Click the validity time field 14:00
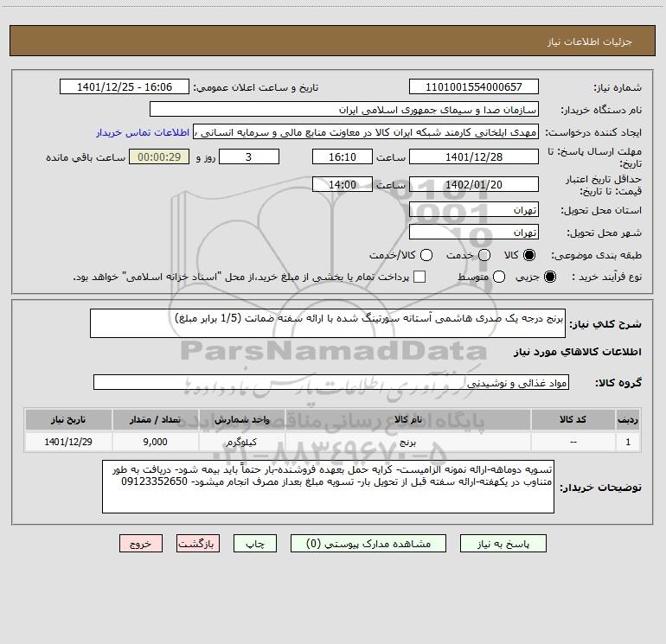 click(343, 184)
